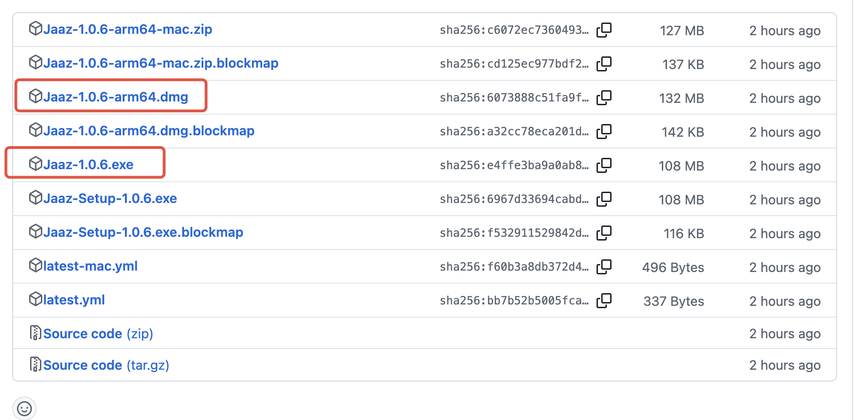The width and height of the screenshot is (868, 420).
Task: Download Source code (zip)
Action: (x=98, y=334)
